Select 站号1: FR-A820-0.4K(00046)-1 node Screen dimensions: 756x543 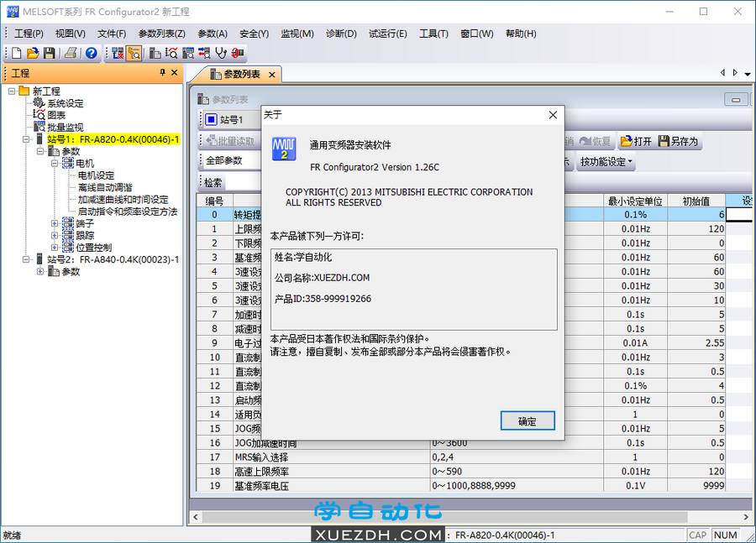point(113,139)
